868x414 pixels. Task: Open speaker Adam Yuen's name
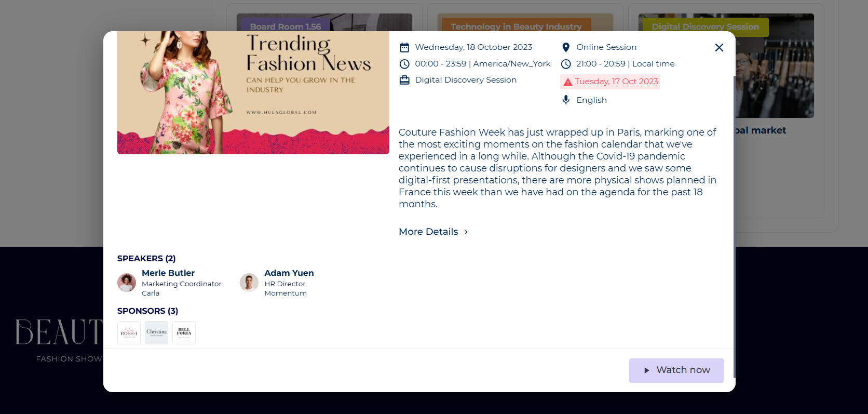pos(289,273)
